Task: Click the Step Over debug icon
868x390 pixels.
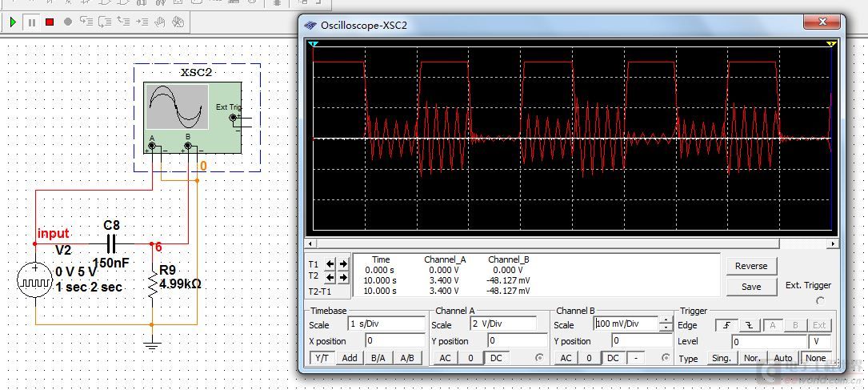Action: (104, 22)
